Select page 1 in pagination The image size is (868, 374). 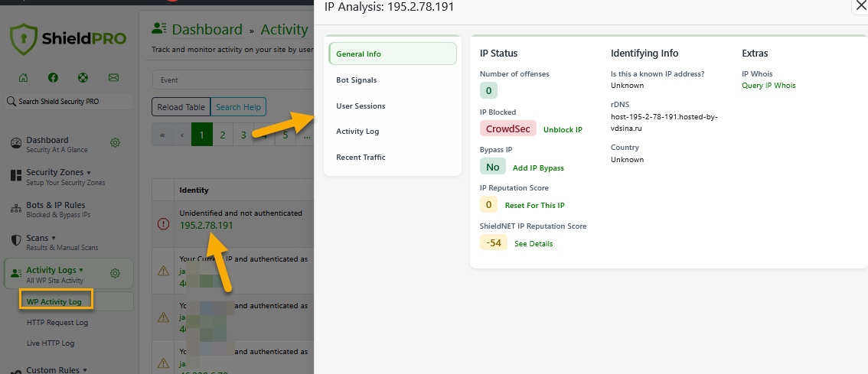(202, 135)
